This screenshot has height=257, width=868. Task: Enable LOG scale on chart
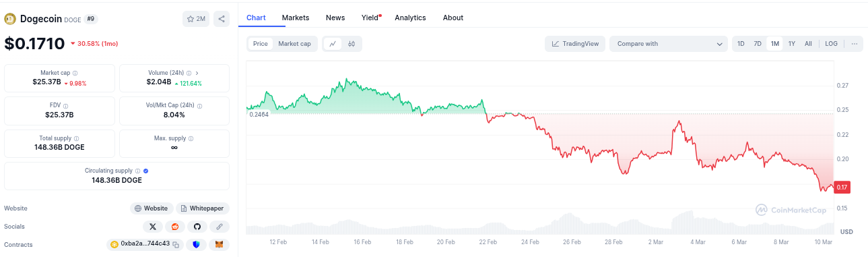point(831,44)
